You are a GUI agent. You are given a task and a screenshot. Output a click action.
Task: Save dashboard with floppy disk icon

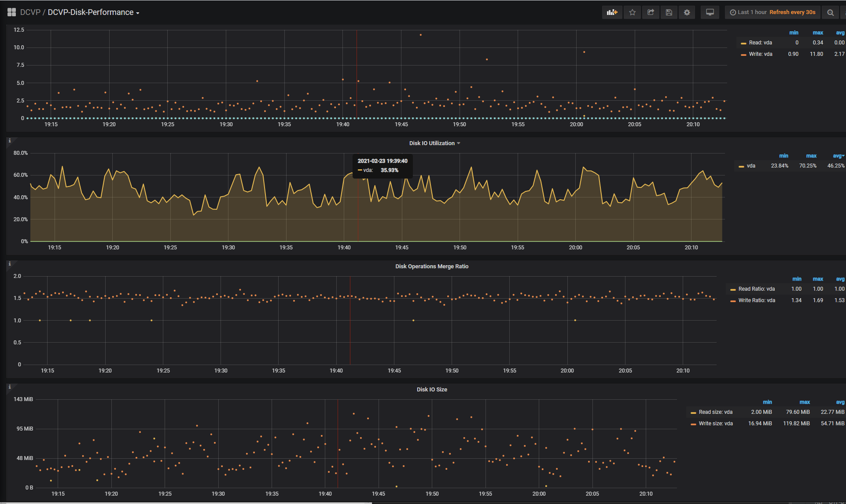tap(669, 12)
